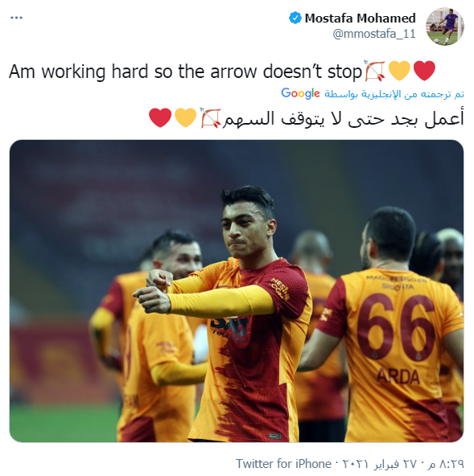Click the Google logo in the translation notice
Viewport: 474px width, 476px height.
[300, 93]
